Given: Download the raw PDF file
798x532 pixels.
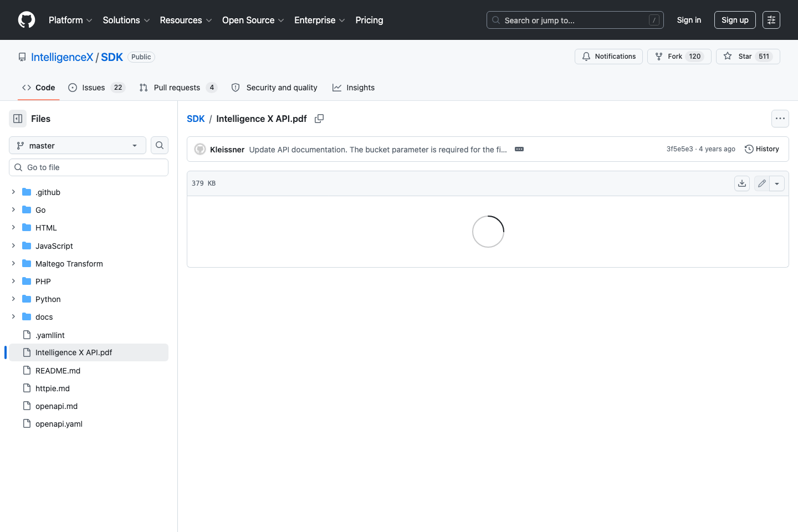Looking at the screenshot, I should (742, 183).
